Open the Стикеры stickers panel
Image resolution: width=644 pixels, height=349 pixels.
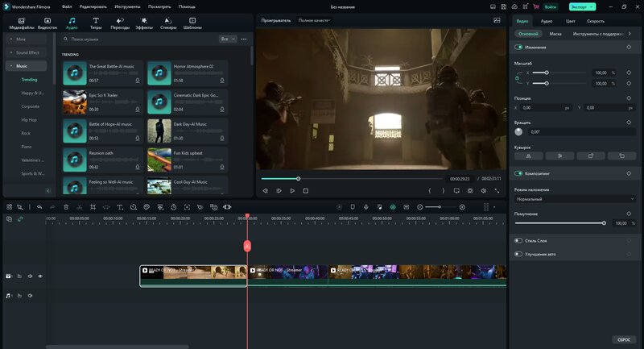pos(168,23)
